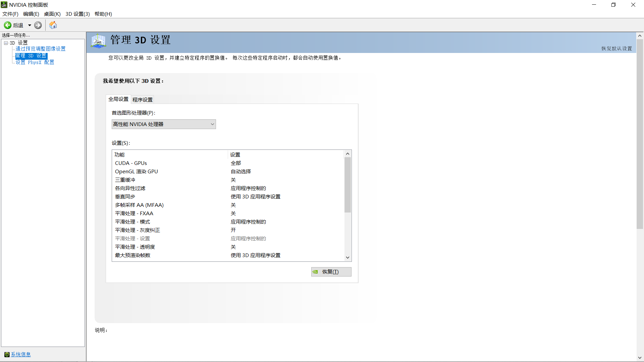Viewport: 644px width, 362px height.
Task: Click 自动选择 value for OpenGL 渲染 GPU
Action: pos(241,172)
